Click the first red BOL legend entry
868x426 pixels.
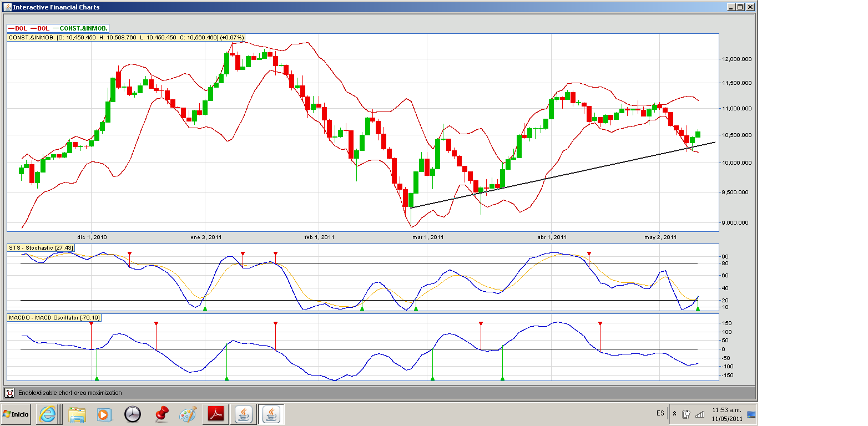coord(18,28)
